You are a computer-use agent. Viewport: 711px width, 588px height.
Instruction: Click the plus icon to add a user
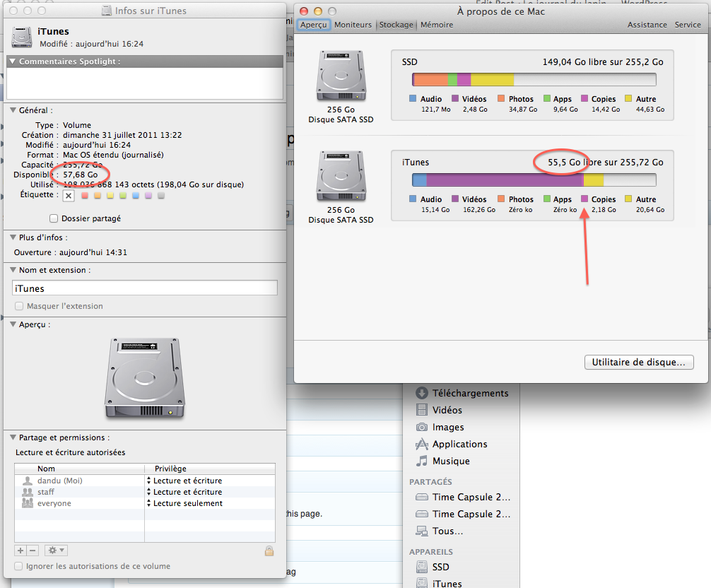pyautogui.click(x=20, y=551)
